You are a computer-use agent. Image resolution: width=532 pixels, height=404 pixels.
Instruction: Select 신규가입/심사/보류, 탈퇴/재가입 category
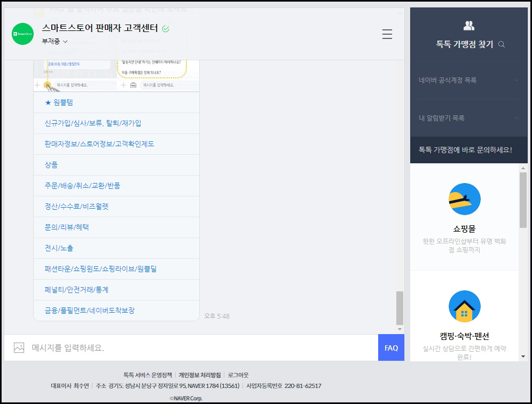click(x=116, y=123)
